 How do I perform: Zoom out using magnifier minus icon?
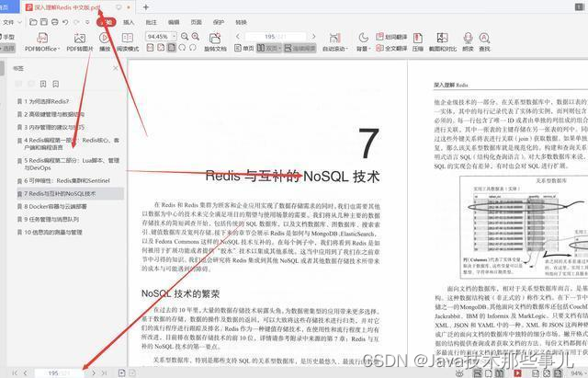185,37
